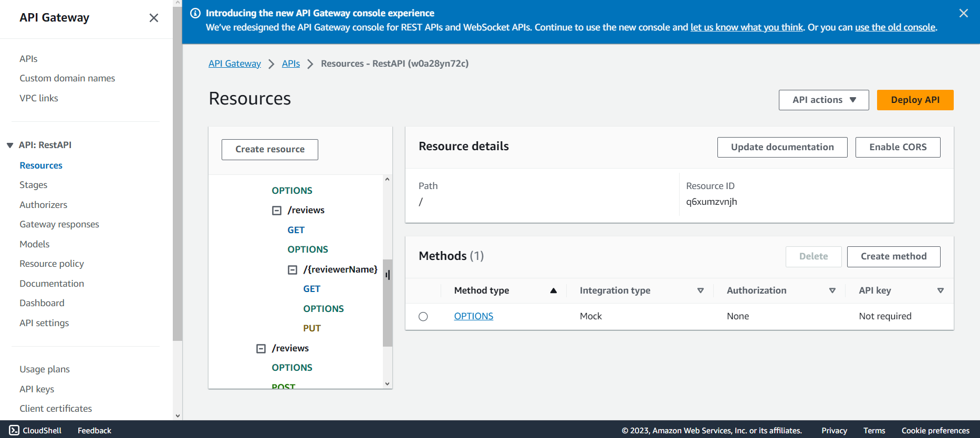Sort by Authorization column arrow
Image resolution: width=980 pixels, height=438 pixels.
(x=832, y=290)
